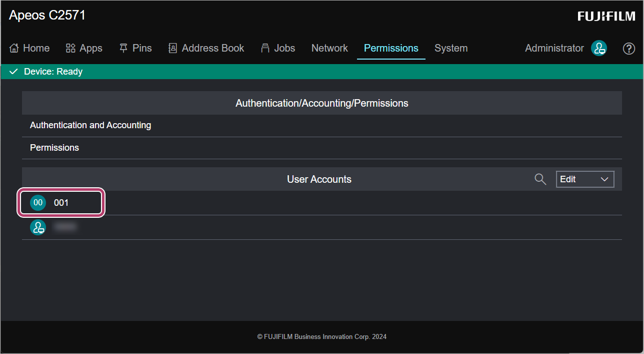Click the Device: Ready status bar
The image size is (644, 354).
322,72
